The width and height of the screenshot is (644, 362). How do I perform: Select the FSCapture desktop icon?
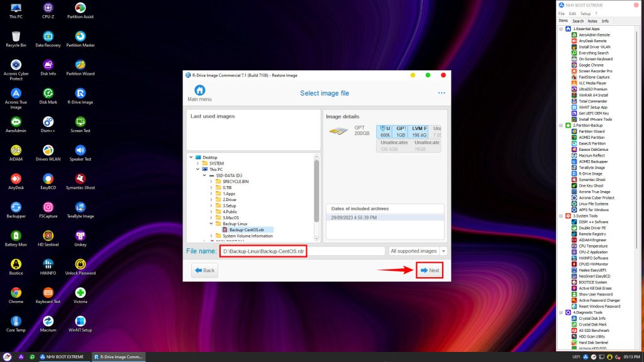pyautogui.click(x=48, y=210)
